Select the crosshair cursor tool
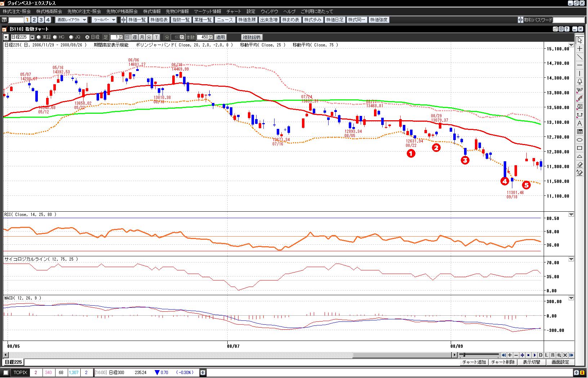This screenshot has height=378, width=588. 580,49
